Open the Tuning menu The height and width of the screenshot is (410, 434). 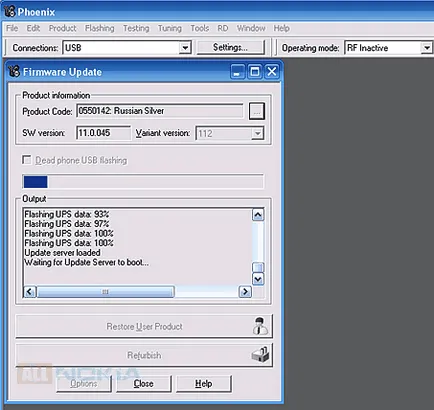pyautogui.click(x=170, y=28)
